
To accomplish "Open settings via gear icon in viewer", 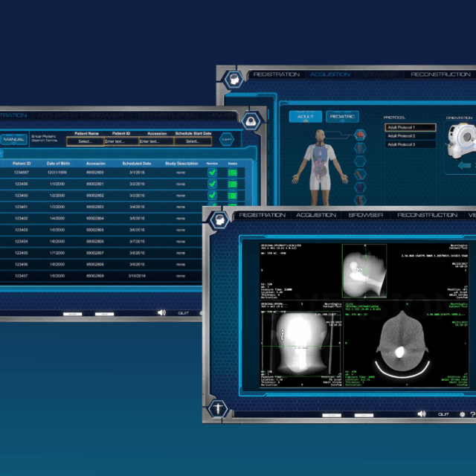I will tap(461, 414).
